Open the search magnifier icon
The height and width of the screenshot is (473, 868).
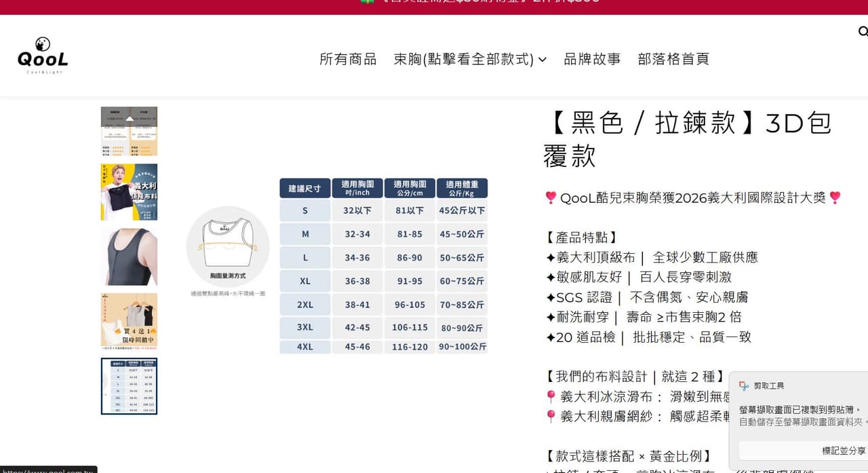point(863,31)
